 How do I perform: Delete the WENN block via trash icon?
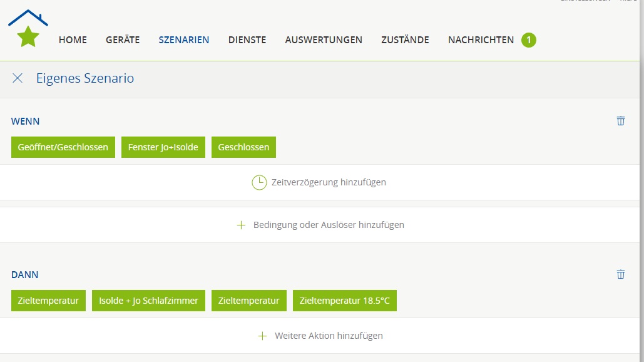pos(620,121)
